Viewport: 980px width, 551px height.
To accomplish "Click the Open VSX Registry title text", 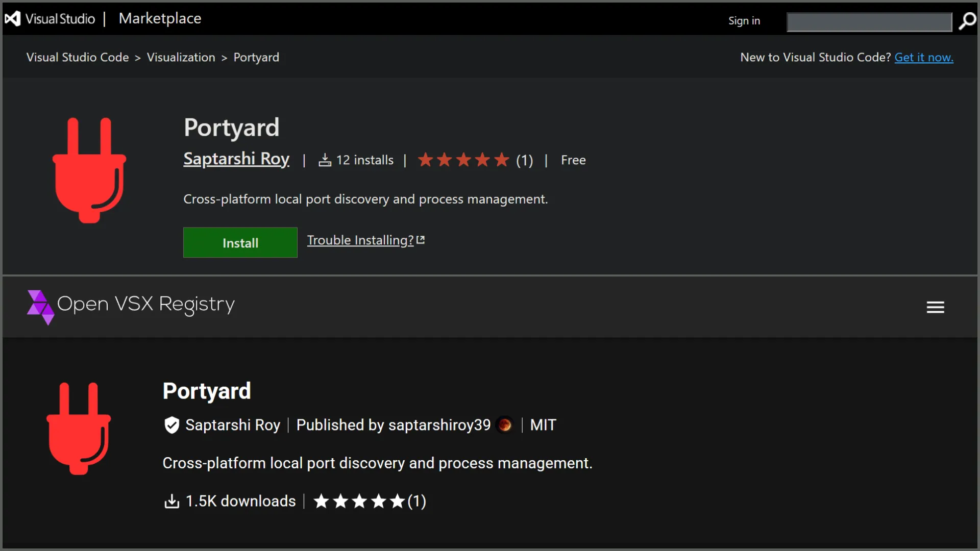I will [x=146, y=304].
